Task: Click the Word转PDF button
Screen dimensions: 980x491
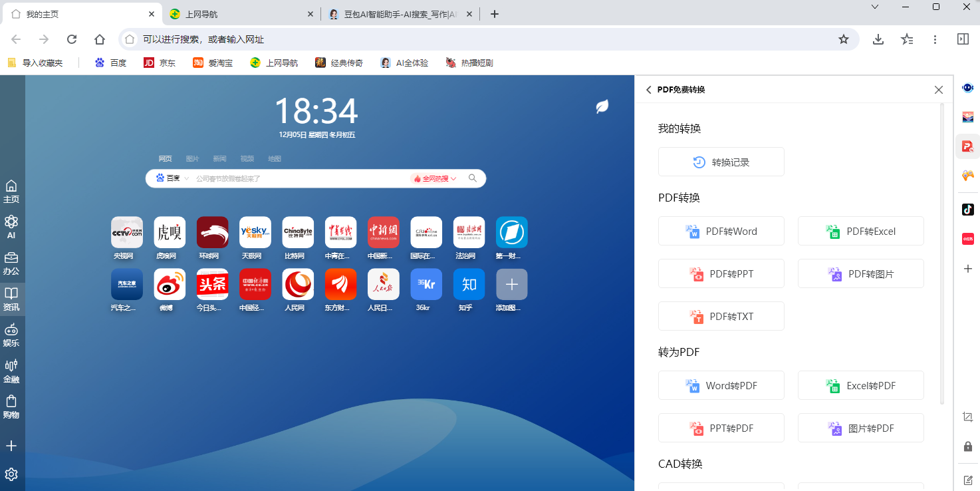Action: tap(721, 385)
